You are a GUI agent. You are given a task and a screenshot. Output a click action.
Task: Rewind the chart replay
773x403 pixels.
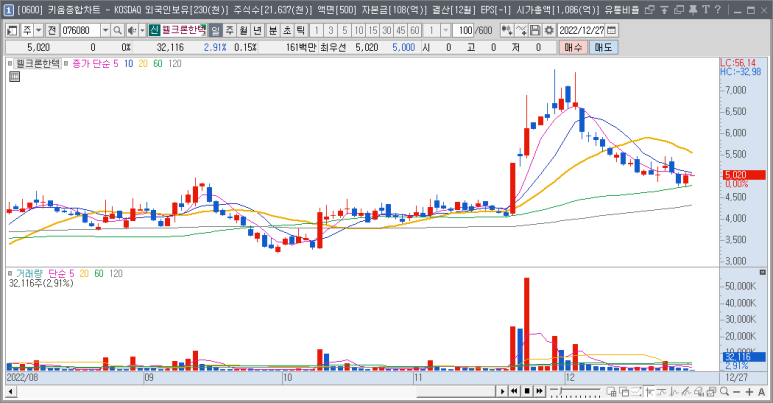pos(514,391)
